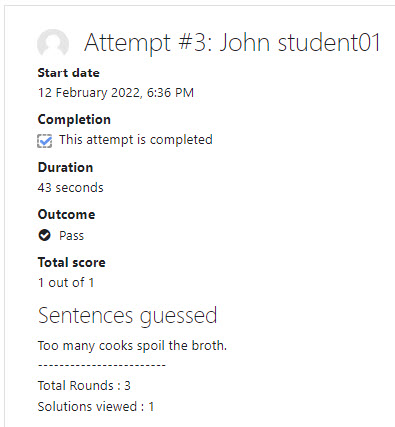The width and height of the screenshot is (395, 427).
Task: Click the user avatar placeholder icon
Action: (x=53, y=44)
